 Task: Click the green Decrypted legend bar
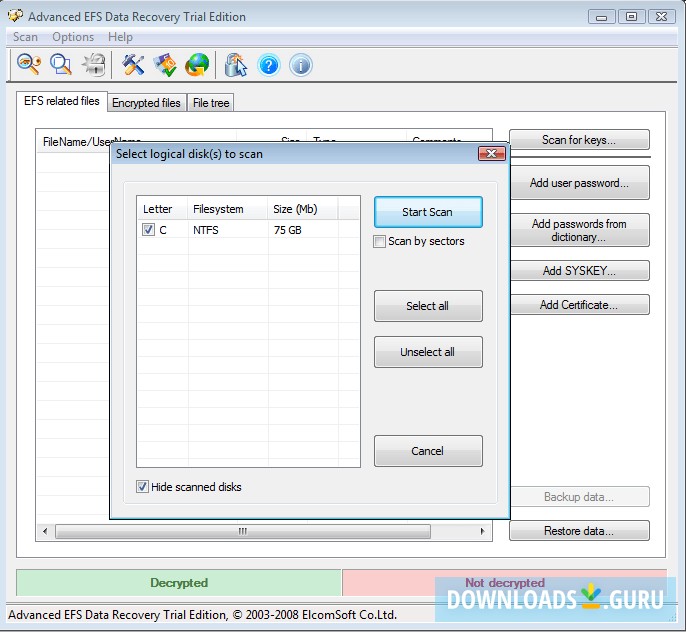(x=179, y=583)
